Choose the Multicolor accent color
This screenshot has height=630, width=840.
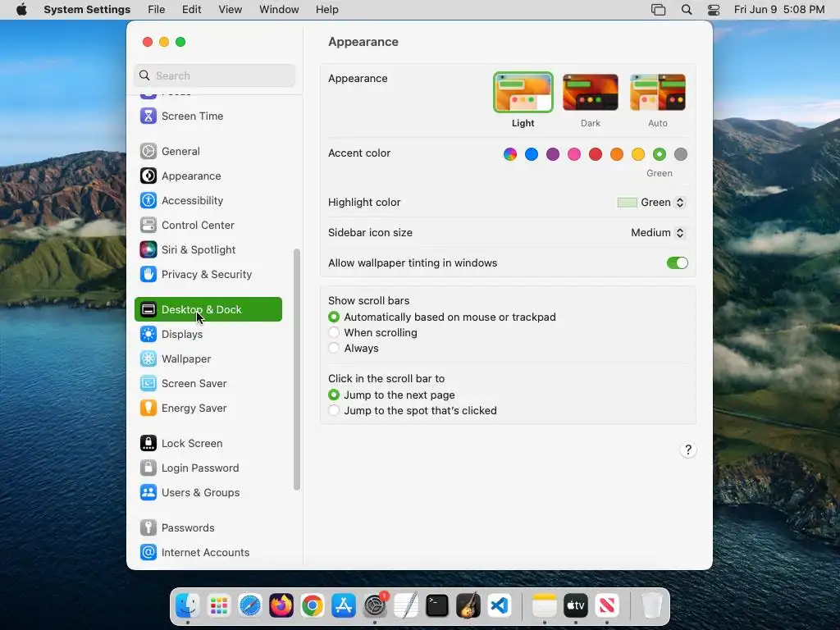510,154
